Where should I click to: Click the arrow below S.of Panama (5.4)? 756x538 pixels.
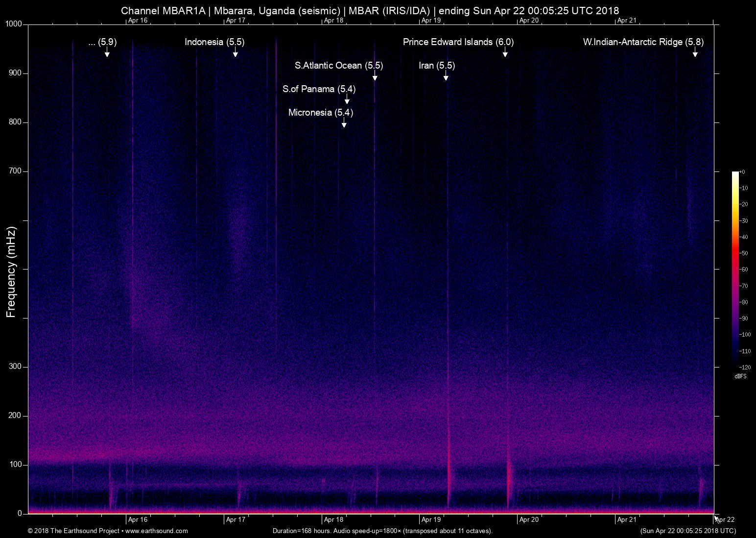click(347, 100)
